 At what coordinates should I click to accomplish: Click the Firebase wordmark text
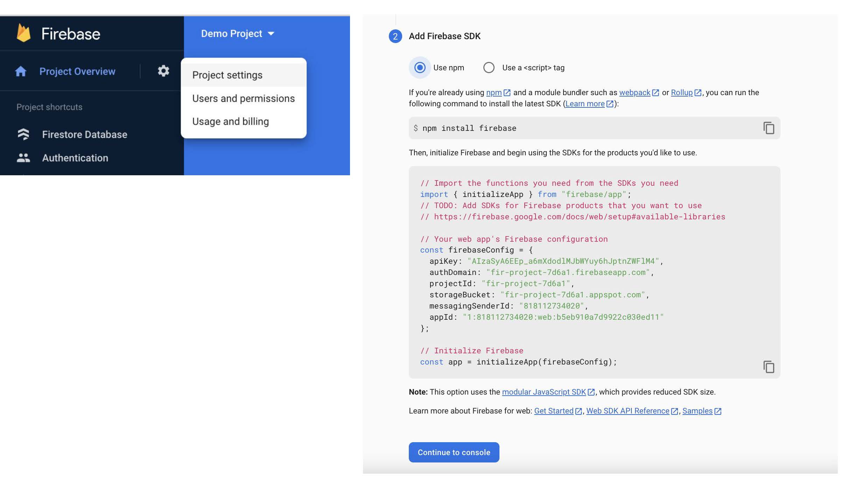(71, 34)
